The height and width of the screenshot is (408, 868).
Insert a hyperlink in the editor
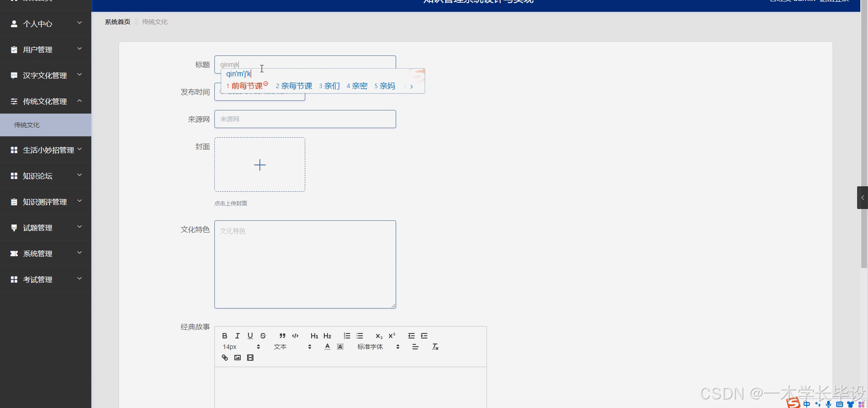coord(224,358)
